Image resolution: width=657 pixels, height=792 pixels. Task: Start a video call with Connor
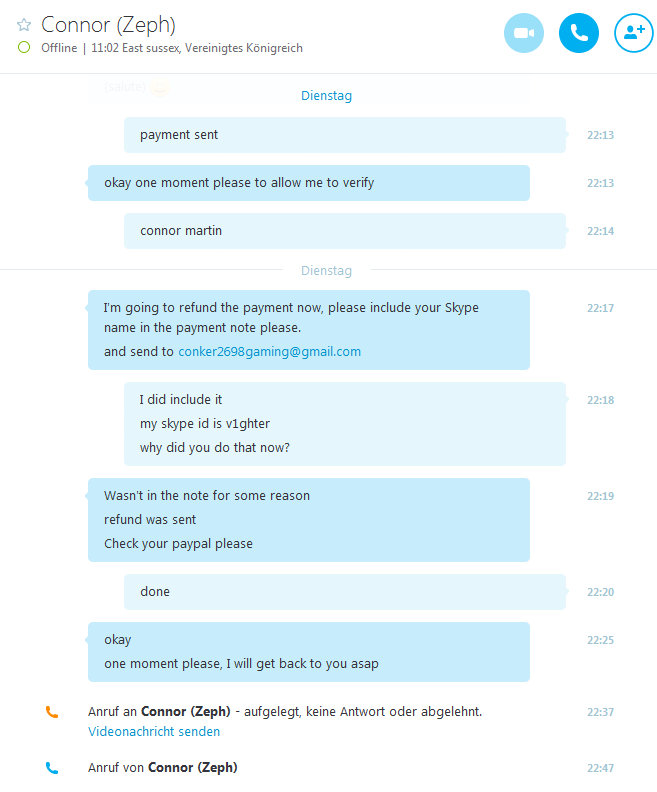coord(524,33)
